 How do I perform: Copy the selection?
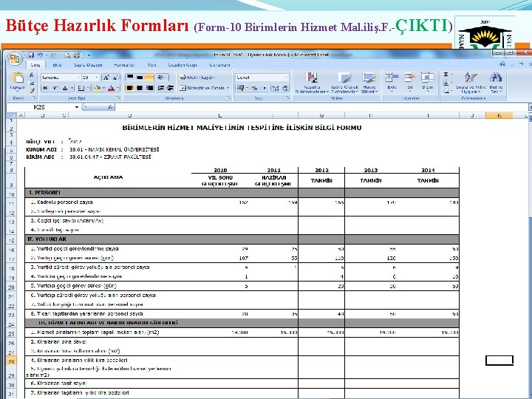click(x=31, y=83)
